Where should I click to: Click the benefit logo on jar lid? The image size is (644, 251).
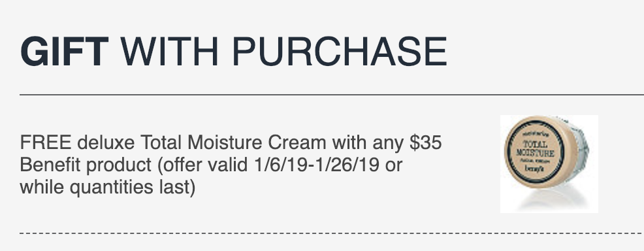535,169
